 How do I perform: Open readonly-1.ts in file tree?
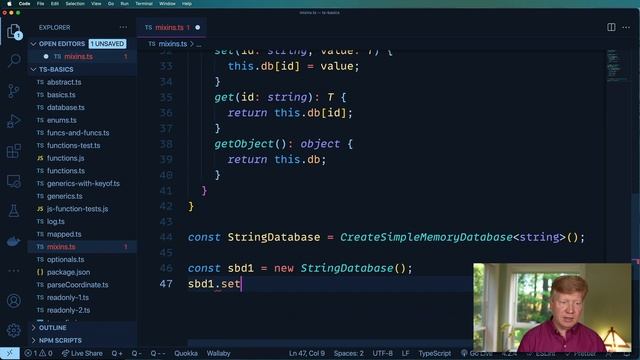(68, 297)
